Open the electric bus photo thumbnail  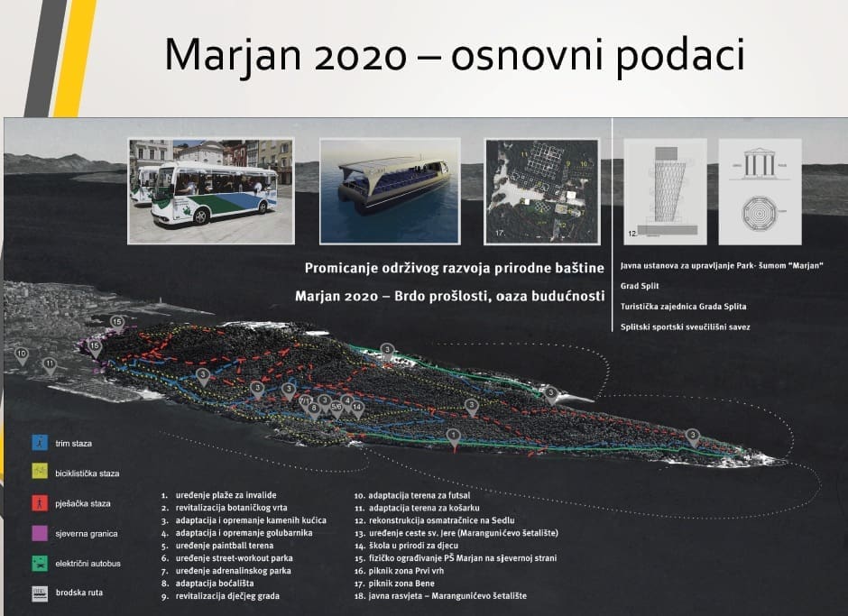point(211,190)
